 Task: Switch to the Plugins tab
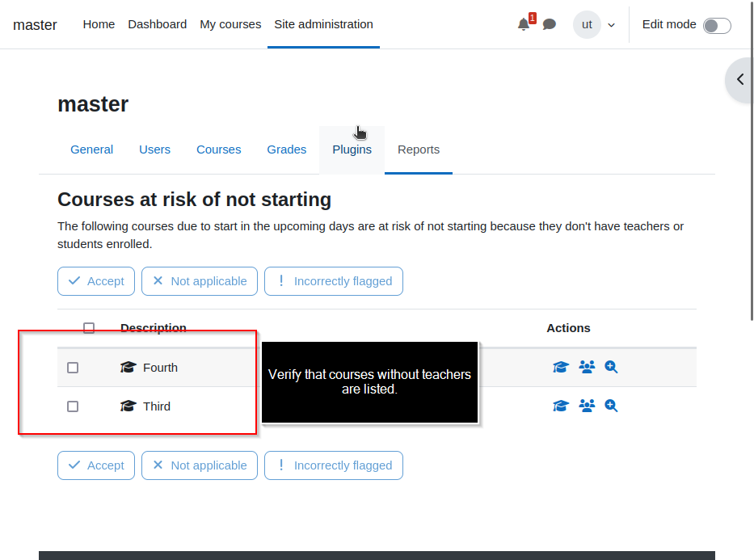[x=352, y=149]
